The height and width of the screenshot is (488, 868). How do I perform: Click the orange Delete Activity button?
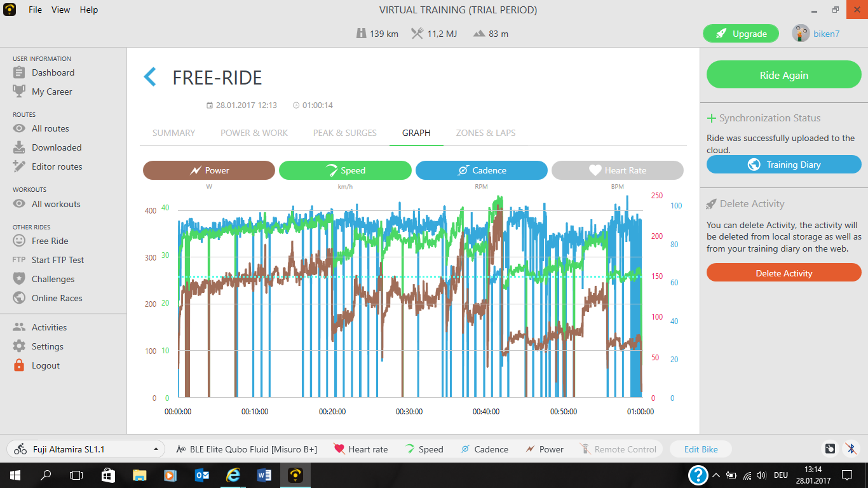click(x=783, y=273)
